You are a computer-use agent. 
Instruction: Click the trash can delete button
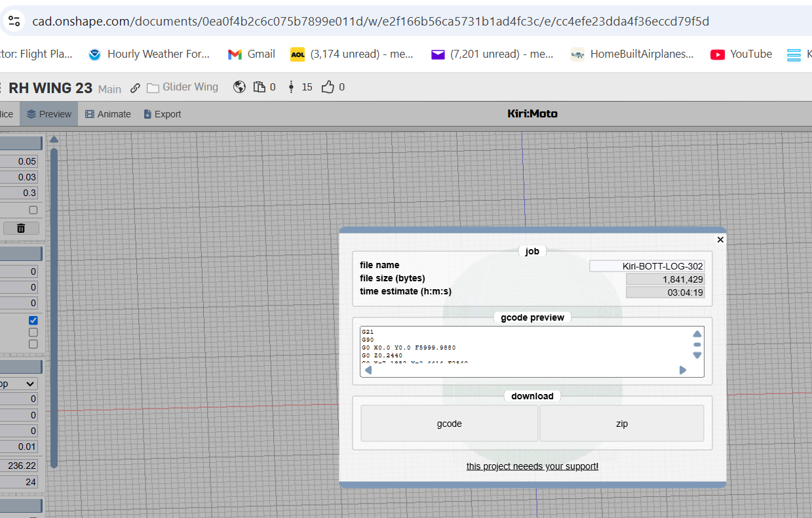click(x=21, y=228)
